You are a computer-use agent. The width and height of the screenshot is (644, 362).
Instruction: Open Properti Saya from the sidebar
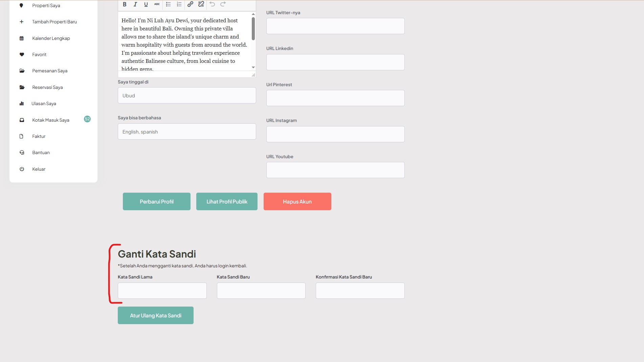[x=46, y=5]
